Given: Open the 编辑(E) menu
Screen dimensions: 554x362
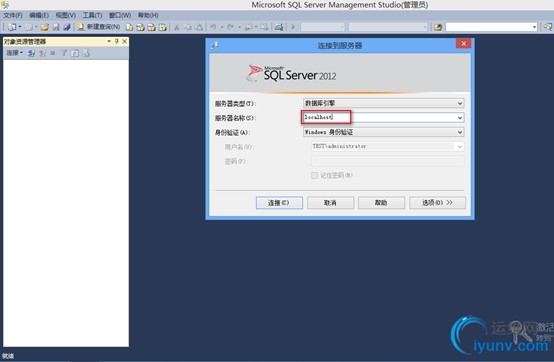Looking at the screenshot, I should click(x=39, y=15).
